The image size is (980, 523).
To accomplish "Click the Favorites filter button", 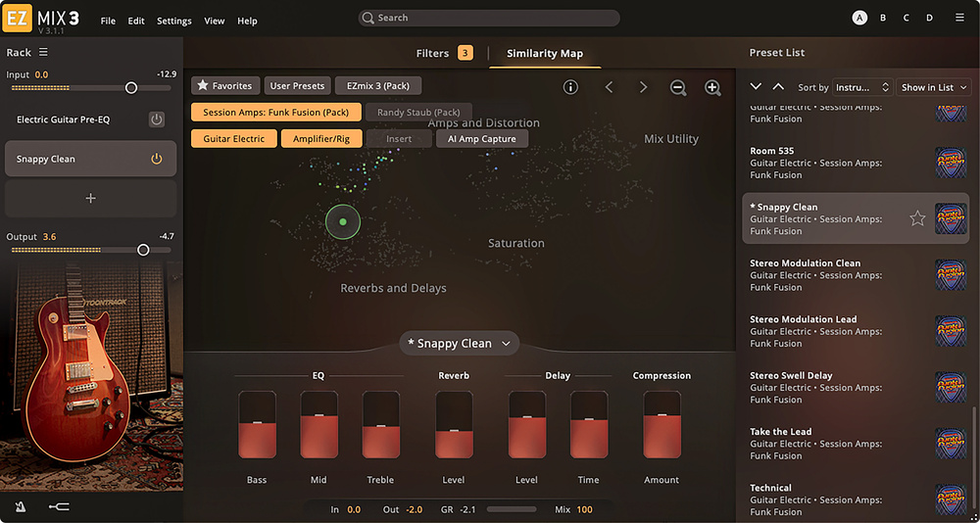I will [x=224, y=86].
